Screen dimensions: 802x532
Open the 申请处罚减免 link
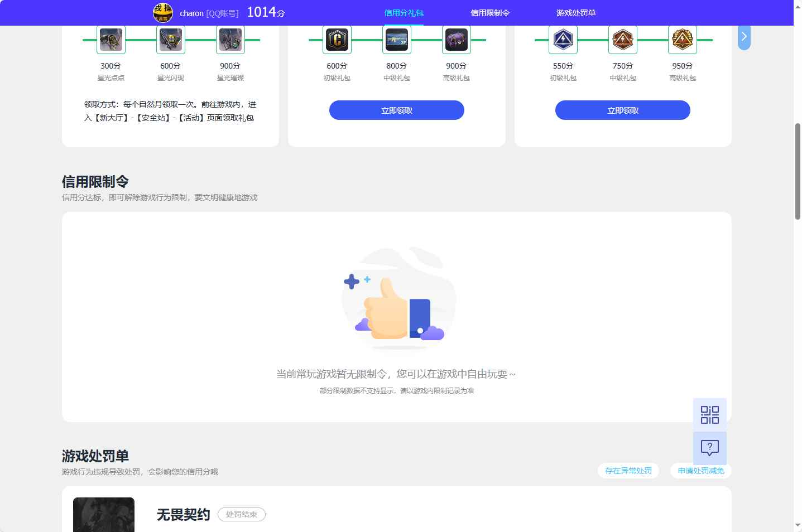click(x=701, y=471)
